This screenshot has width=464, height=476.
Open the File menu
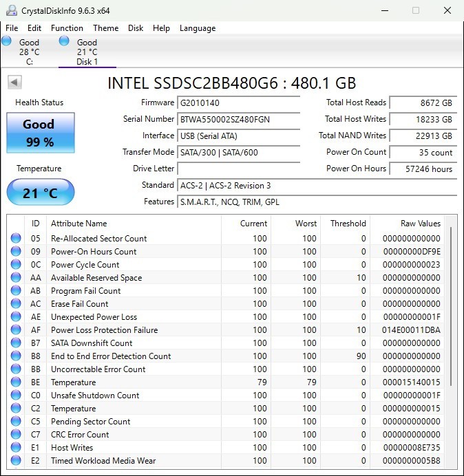[12, 28]
